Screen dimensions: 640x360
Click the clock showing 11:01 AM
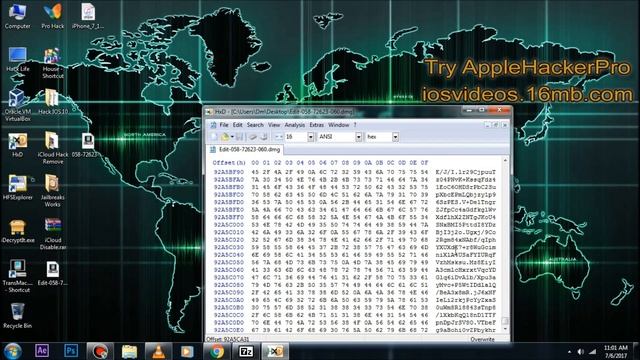point(616,351)
